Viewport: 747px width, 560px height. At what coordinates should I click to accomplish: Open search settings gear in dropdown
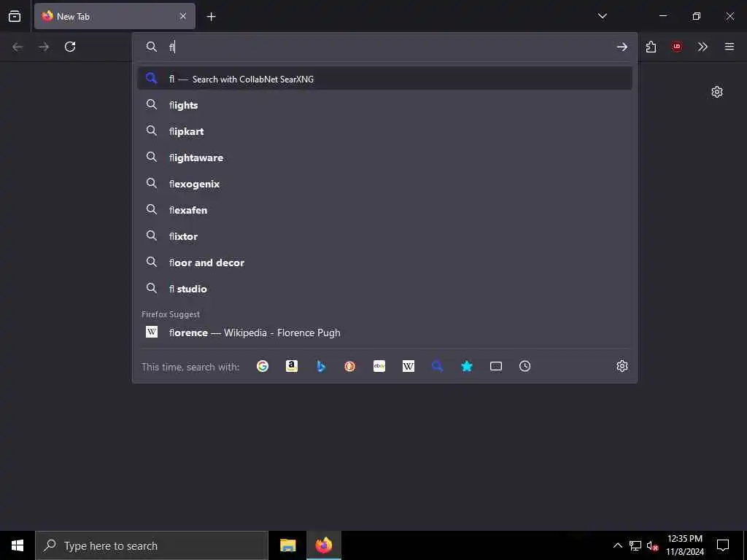pos(622,366)
